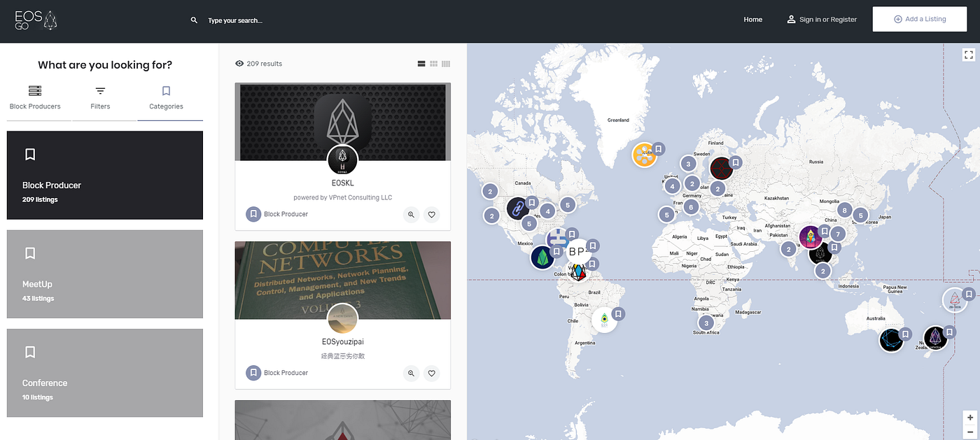Expand the cluster of 3 near Sweden
The width and height of the screenshot is (980, 440).
click(x=688, y=164)
